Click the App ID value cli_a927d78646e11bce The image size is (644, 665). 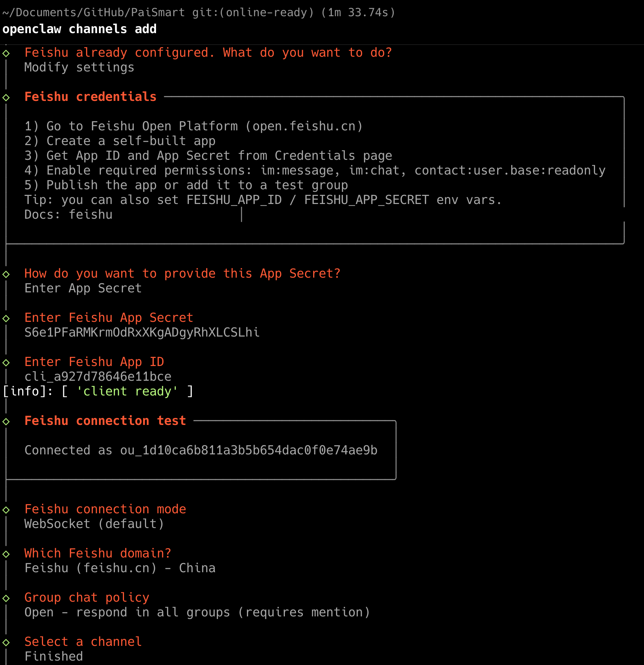pyautogui.click(x=98, y=377)
